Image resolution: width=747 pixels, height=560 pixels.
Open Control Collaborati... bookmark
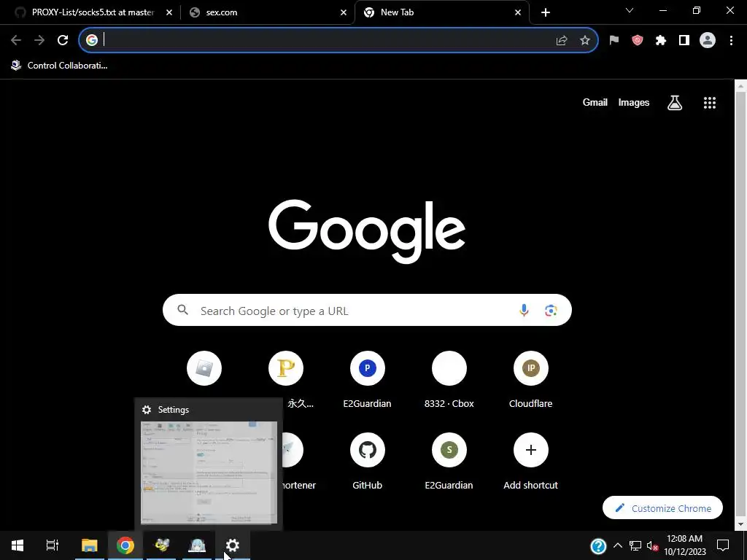60,66
